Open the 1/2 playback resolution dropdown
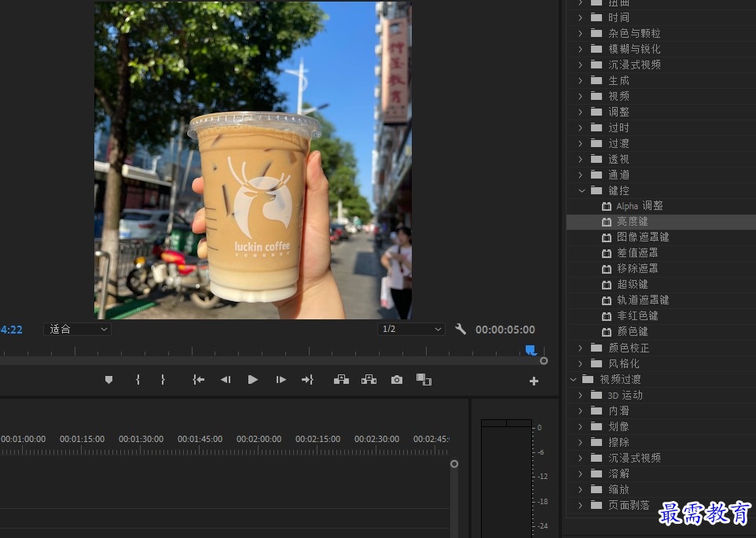The image size is (756, 538). click(x=411, y=329)
